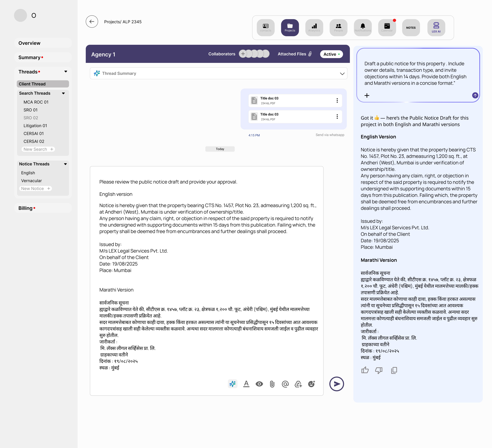The width and height of the screenshot is (492, 448).
Task: Switch to the Projects tab
Action: [290, 27]
